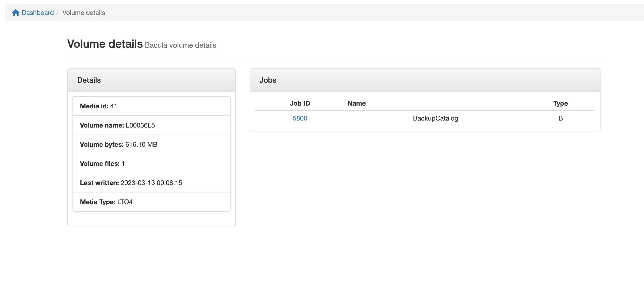Click the Volume details page title
Image resolution: width=644 pixels, height=299 pixels.
point(105,44)
